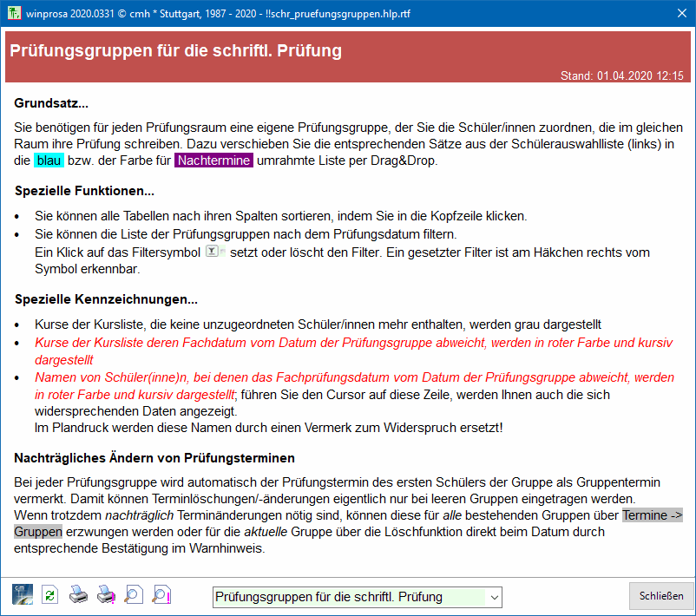Open the help topic dropdown list

pos(494,597)
